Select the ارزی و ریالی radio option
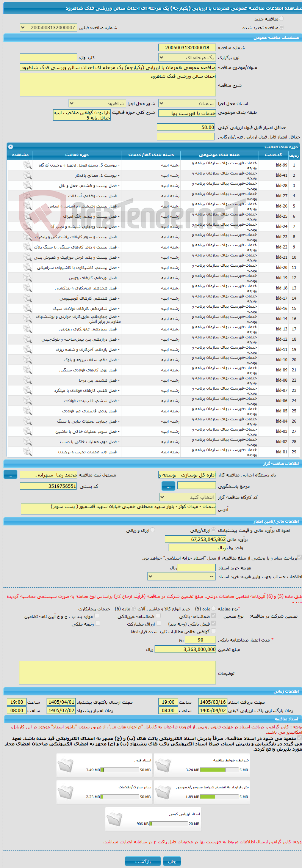This screenshot has height=868, width=302. tap(153, 530)
